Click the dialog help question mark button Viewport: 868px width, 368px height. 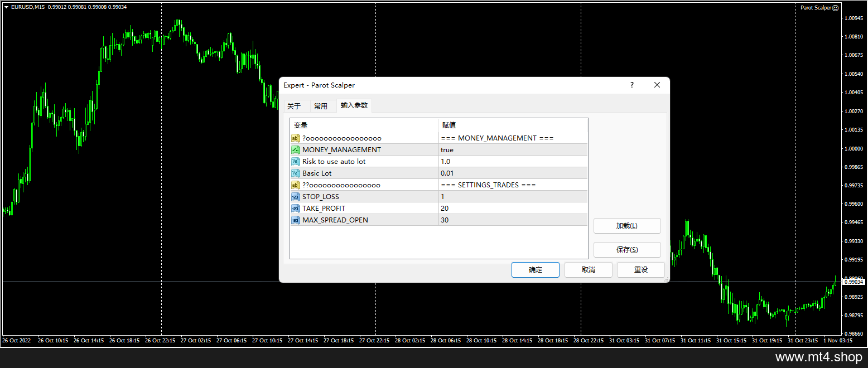[x=632, y=85]
